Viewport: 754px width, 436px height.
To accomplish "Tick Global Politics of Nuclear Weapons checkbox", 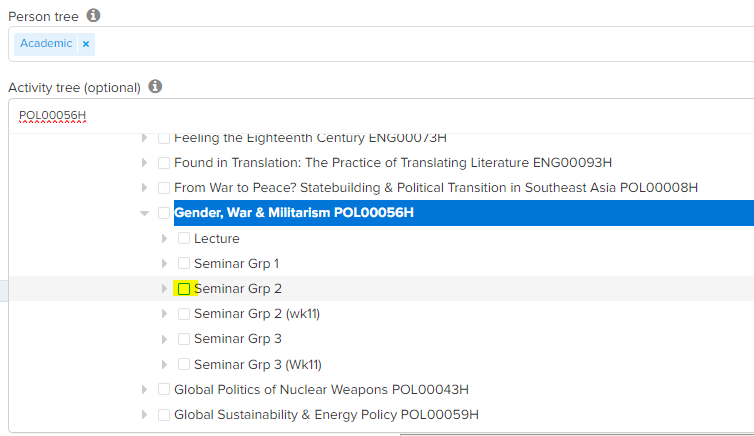I will point(164,390).
